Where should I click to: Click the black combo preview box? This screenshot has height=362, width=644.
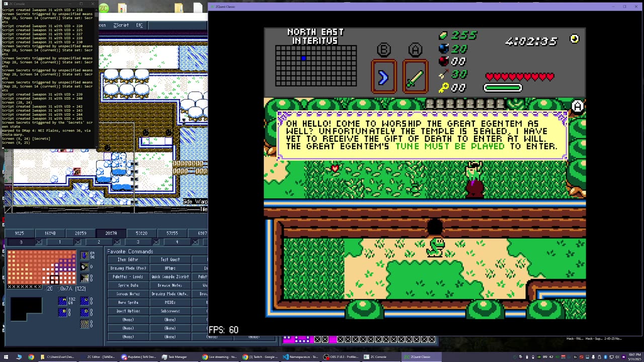pyautogui.click(x=26, y=309)
